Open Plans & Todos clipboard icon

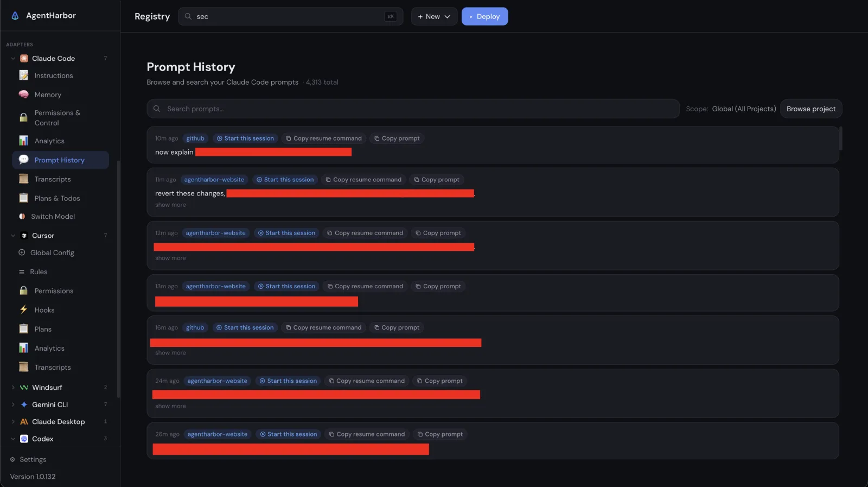23,198
